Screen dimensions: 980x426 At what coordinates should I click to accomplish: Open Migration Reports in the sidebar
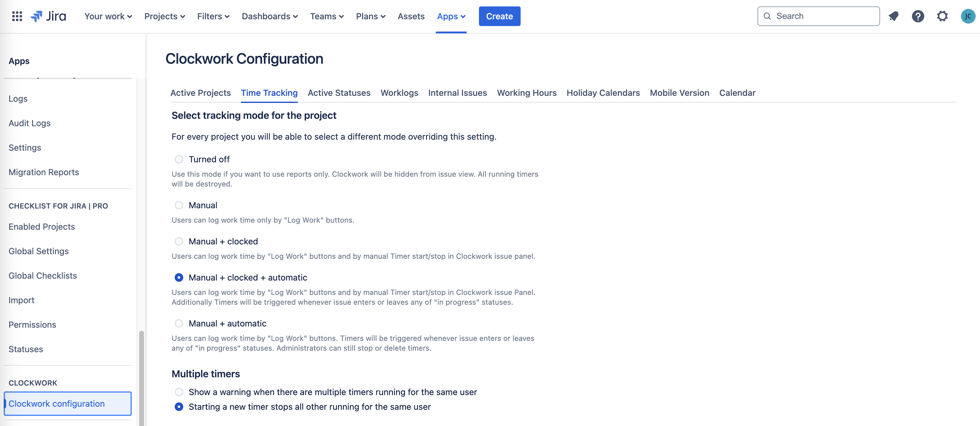click(44, 172)
